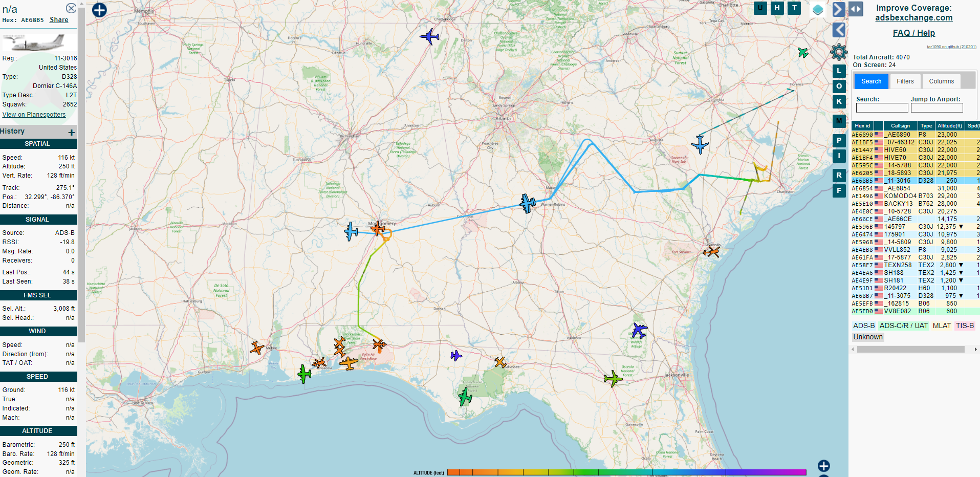Toggle the P persistence button
The height and width of the screenshot is (477, 980).
[x=839, y=140]
